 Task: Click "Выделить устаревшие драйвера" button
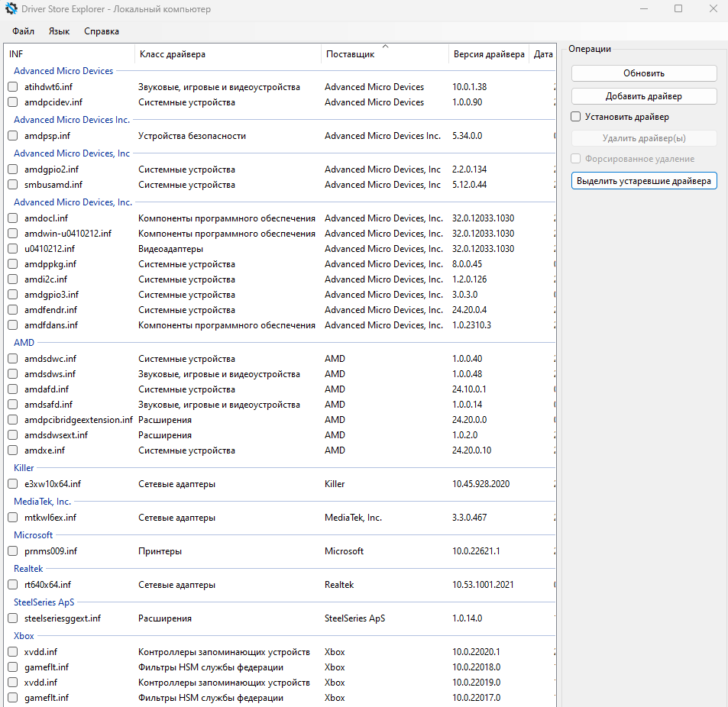coord(643,181)
